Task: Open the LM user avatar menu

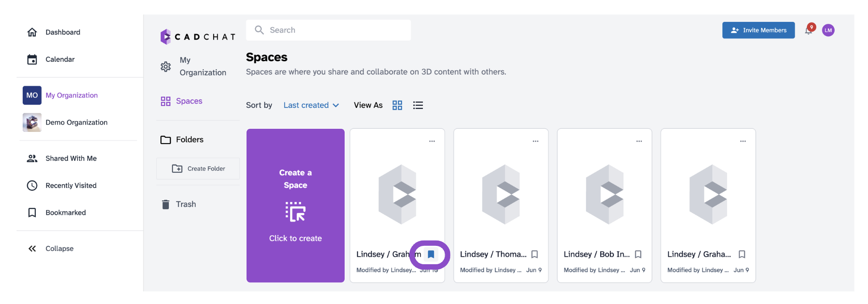Action: pos(828,30)
